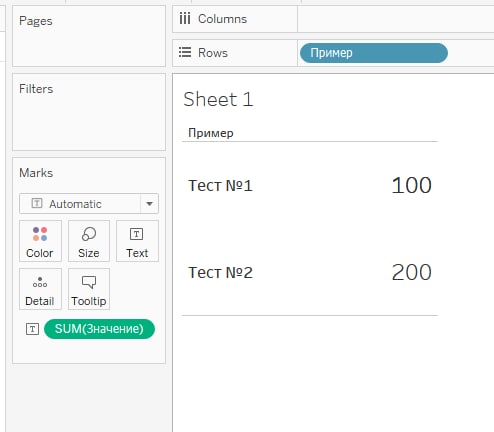Image resolution: width=494 pixels, height=432 pixels.
Task: Click the empty Columns shelf area
Action: tap(396, 19)
